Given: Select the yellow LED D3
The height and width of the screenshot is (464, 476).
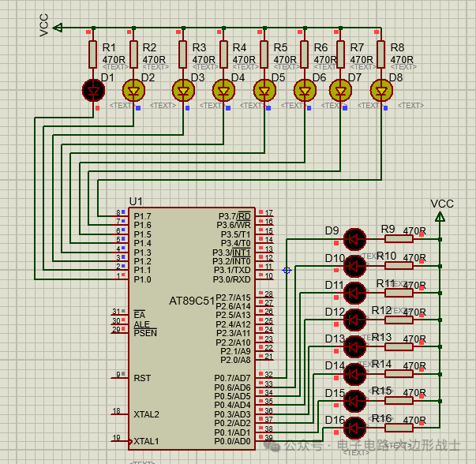Looking at the screenshot, I should coord(183,91).
